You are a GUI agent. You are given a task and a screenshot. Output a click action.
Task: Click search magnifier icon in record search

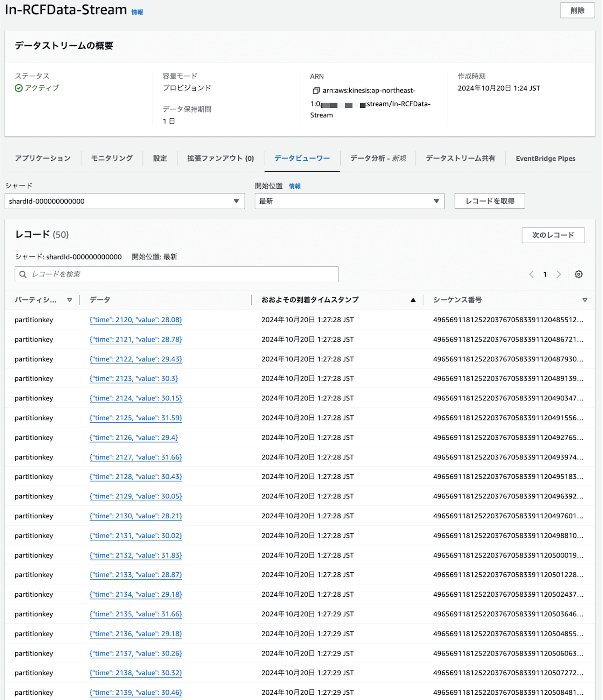(x=23, y=275)
